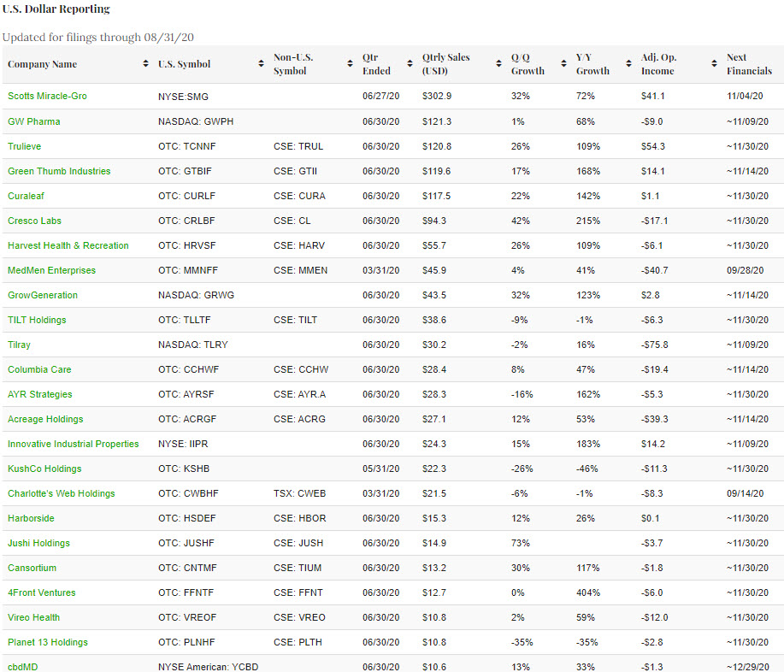
Task: Select the cbdMD company link
Action: (26, 666)
